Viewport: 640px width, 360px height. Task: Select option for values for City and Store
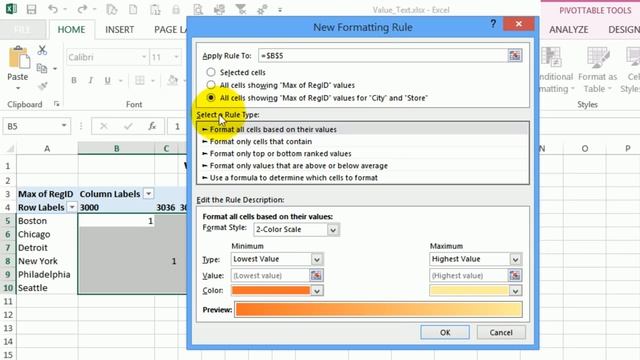[211, 98]
